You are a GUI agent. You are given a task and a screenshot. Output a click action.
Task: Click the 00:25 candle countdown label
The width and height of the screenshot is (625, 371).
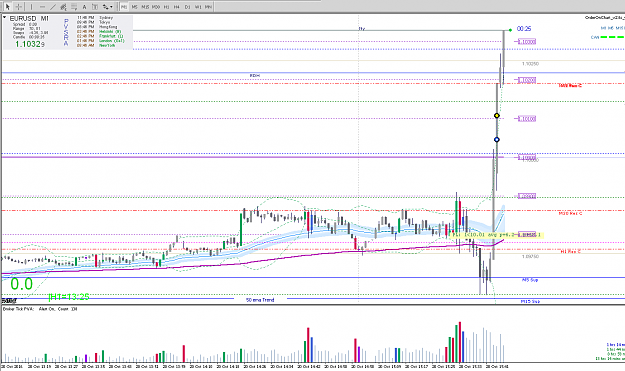click(524, 29)
